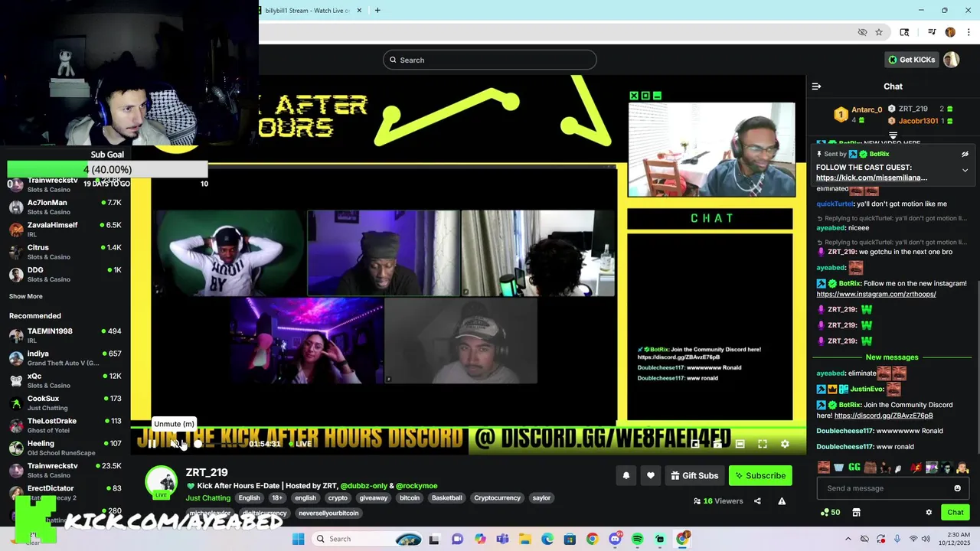Open Chrome media controls icon
The width and height of the screenshot is (980, 551).
[x=932, y=32]
